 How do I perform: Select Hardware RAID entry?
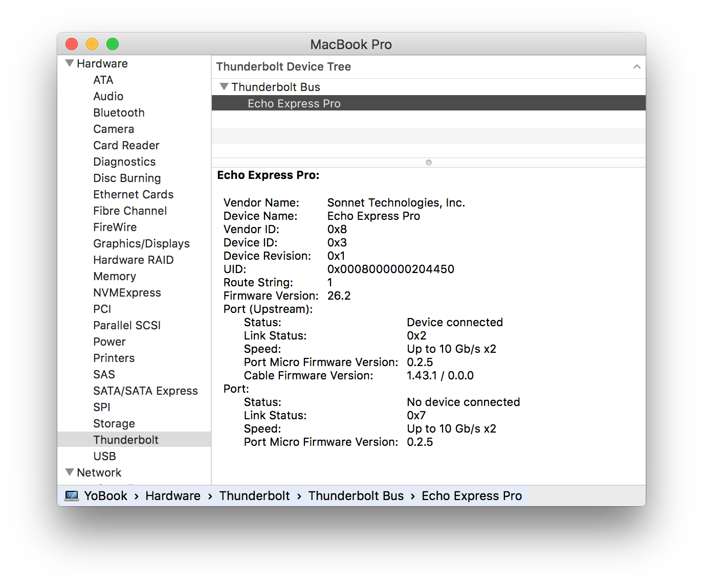click(x=133, y=260)
